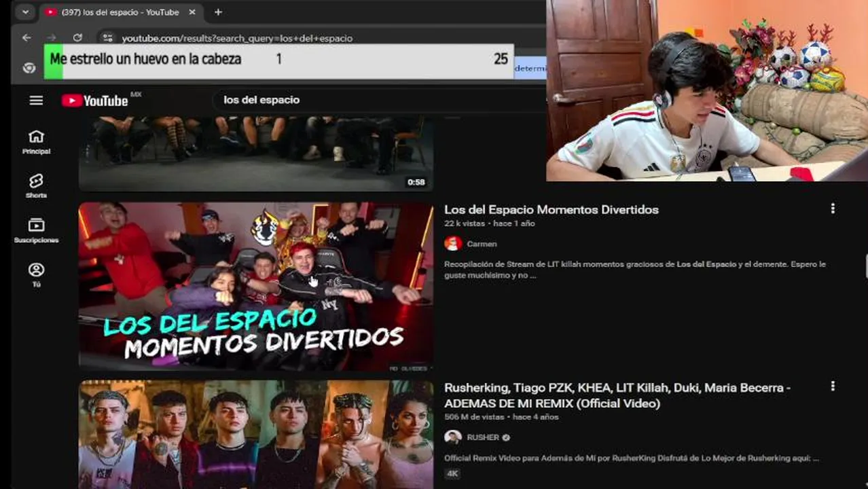Open title 'Los del Espacio Momentos Divertidos'

[x=551, y=210]
